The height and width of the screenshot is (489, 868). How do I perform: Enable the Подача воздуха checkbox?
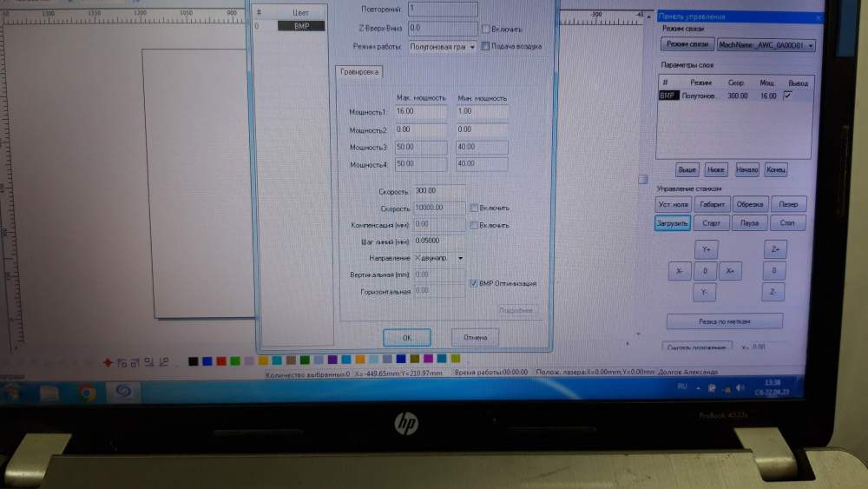[x=486, y=46]
